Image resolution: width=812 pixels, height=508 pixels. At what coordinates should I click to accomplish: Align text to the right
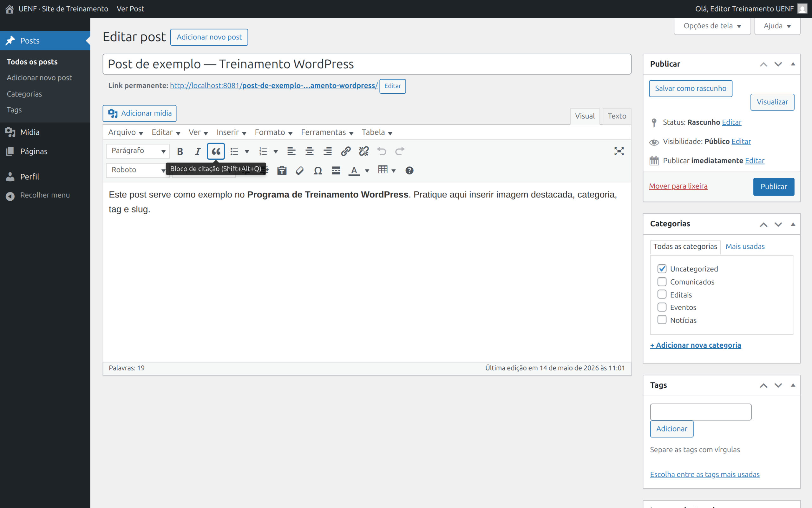coord(327,151)
